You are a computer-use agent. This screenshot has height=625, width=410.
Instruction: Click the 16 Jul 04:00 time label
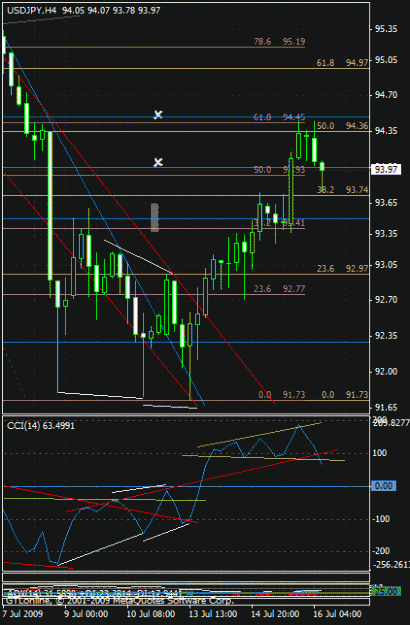click(x=337, y=613)
